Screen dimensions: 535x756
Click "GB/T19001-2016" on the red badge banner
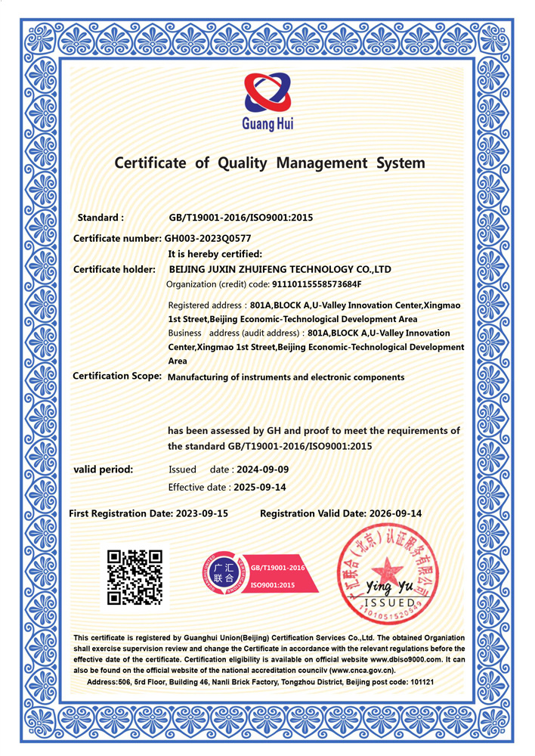[277, 568]
